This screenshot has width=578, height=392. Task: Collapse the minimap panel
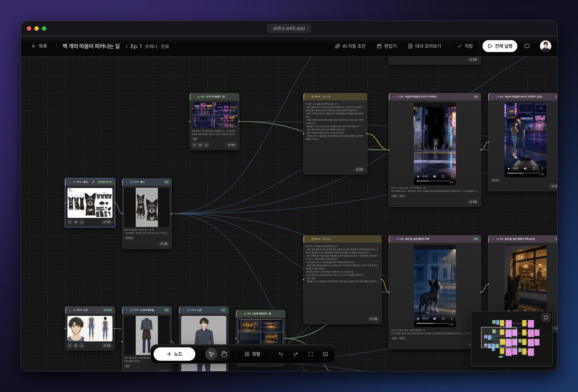pyautogui.click(x=546, y=318)
